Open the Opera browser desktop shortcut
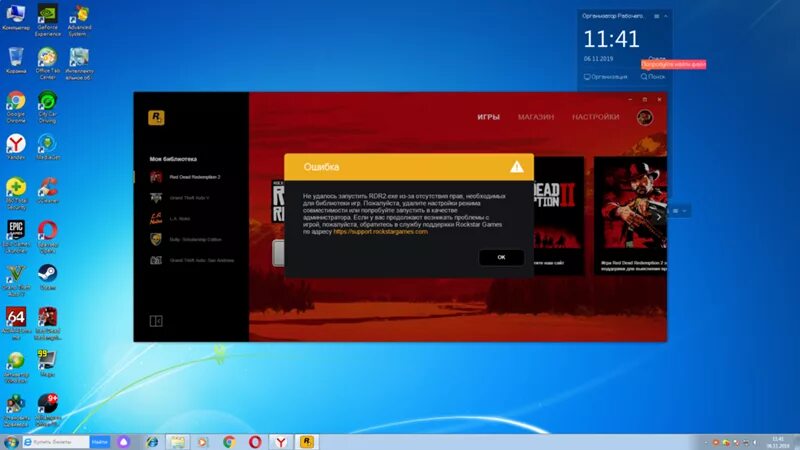The width and height of the screenshot is (800, 450). tap(47, 237)
